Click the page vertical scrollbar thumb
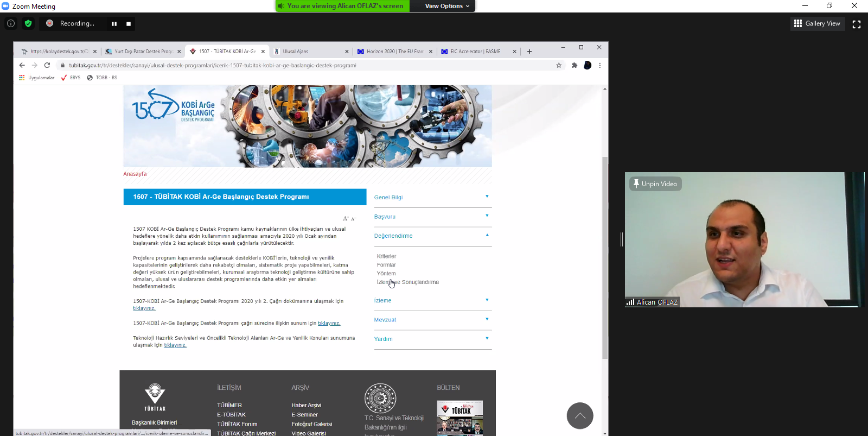Viewport: 868px width, 436px height. click(605, 258)
